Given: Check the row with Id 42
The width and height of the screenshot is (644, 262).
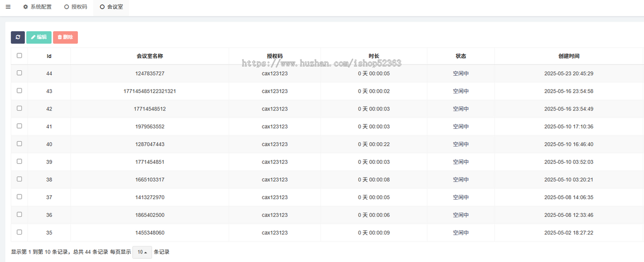Looking at the screenshot, I should 19,108.
